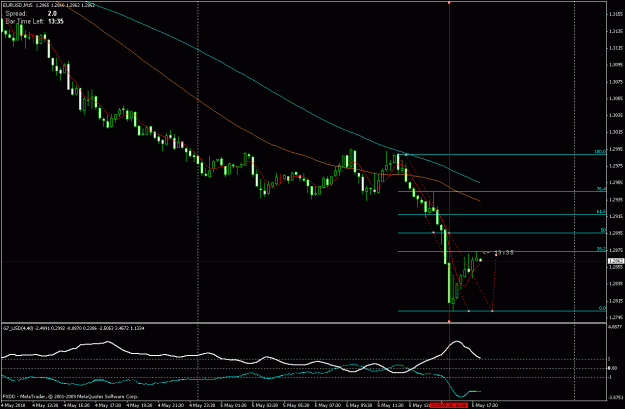The height and width of the screenshot is (409, 625).
Task: Click the "<-- 13:35" countdown label near candles
Action: point(497,252)
